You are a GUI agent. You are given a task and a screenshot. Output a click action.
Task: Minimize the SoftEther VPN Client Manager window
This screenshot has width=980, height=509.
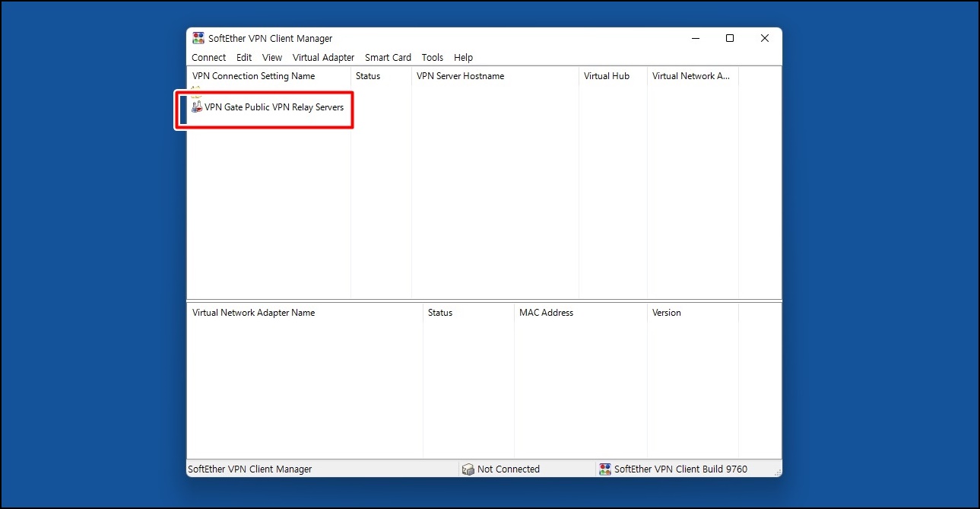[695, 38]
